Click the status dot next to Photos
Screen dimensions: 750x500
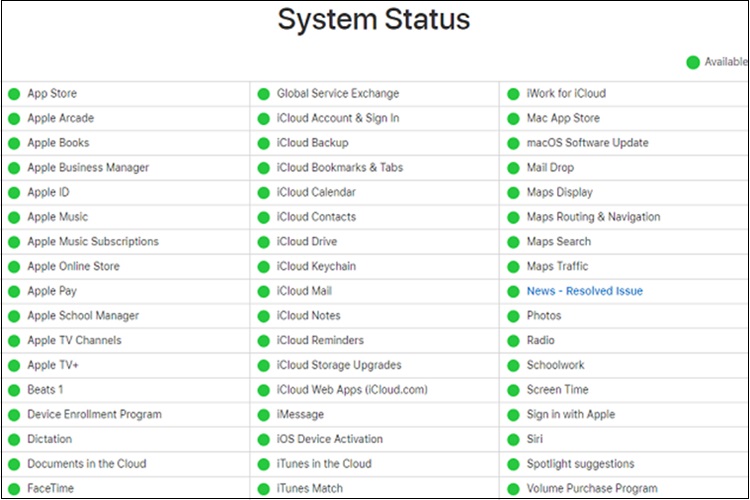coord(513,316)
